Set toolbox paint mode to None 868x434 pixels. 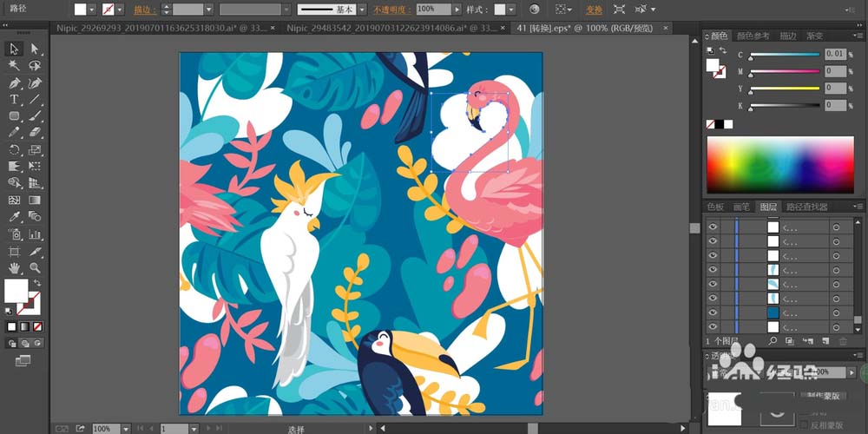click(x=37, y=327)
